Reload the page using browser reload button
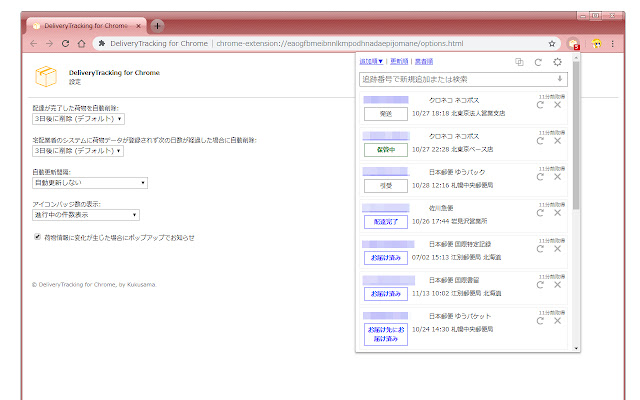The width and height of the screenshot is (640, 400). click(65, 43)
